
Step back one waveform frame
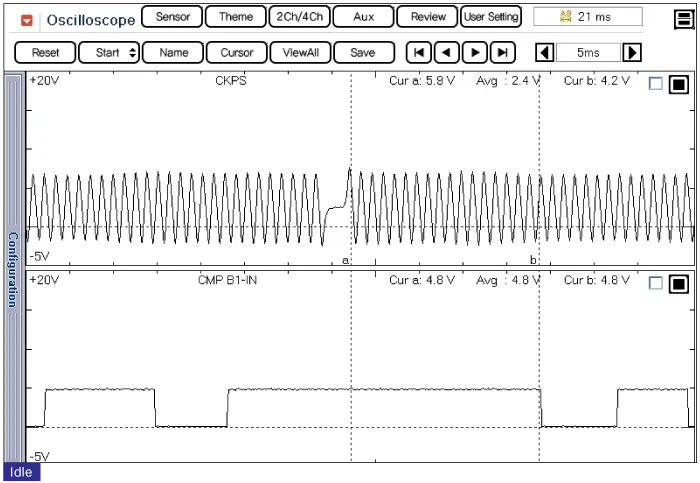(447, 53)
